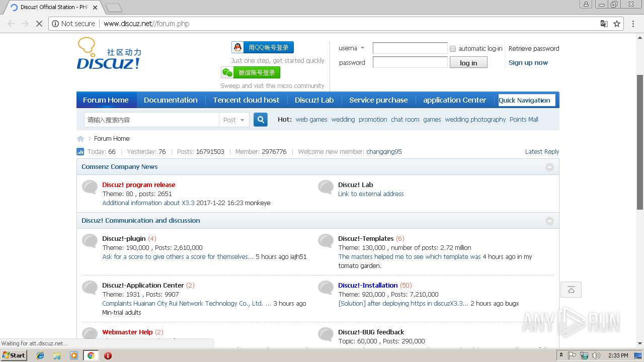The height and width of the screenshot is (362, 644).
Task: Close the Discuz! Official Station tab
Action: click(95, 8)
